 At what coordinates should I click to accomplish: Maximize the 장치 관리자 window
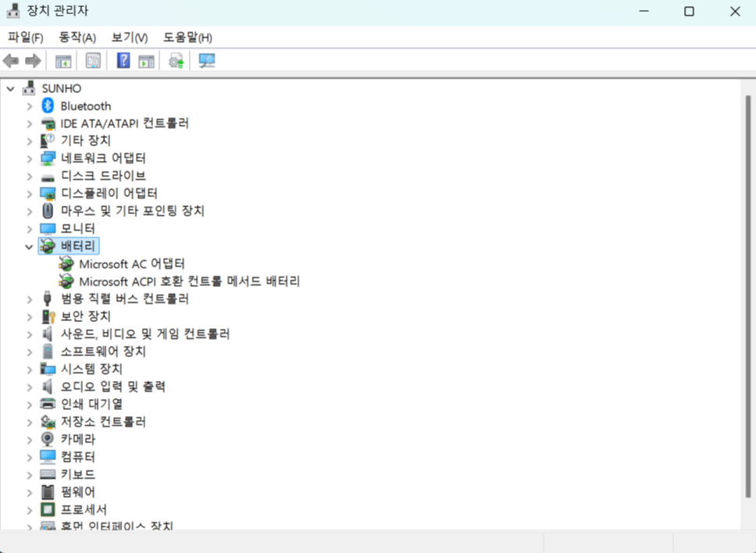[689, 11]
